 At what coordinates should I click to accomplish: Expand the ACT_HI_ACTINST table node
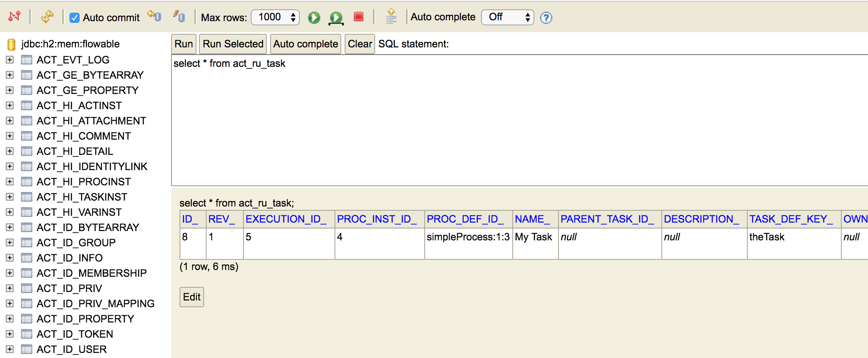10,105
